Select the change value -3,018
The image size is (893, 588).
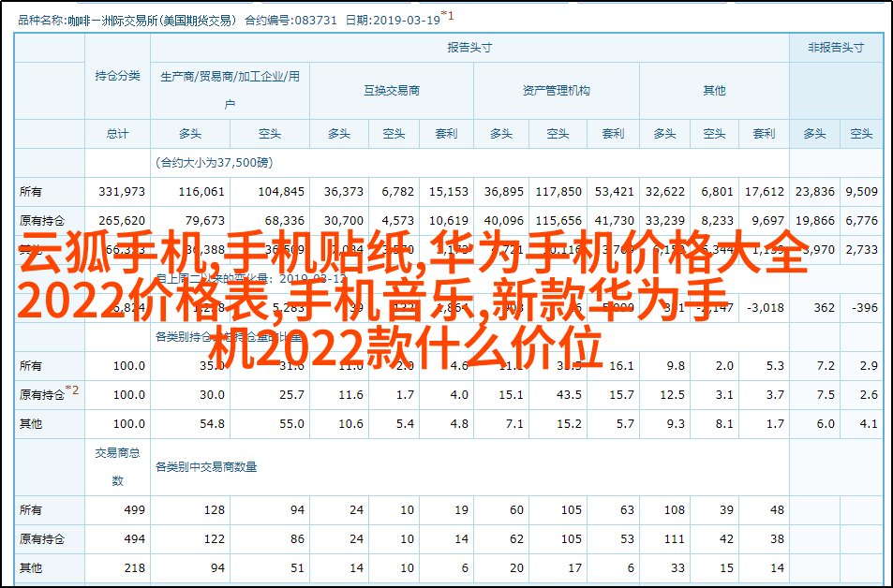[765, 308]
